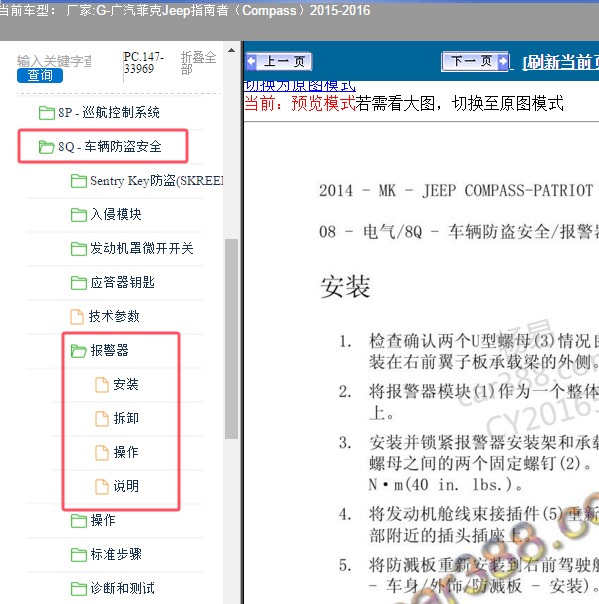The height and width of the screenshot is (604, 599).
Task: Click the 安装 heading in document
Action: [x=346, y=287]
